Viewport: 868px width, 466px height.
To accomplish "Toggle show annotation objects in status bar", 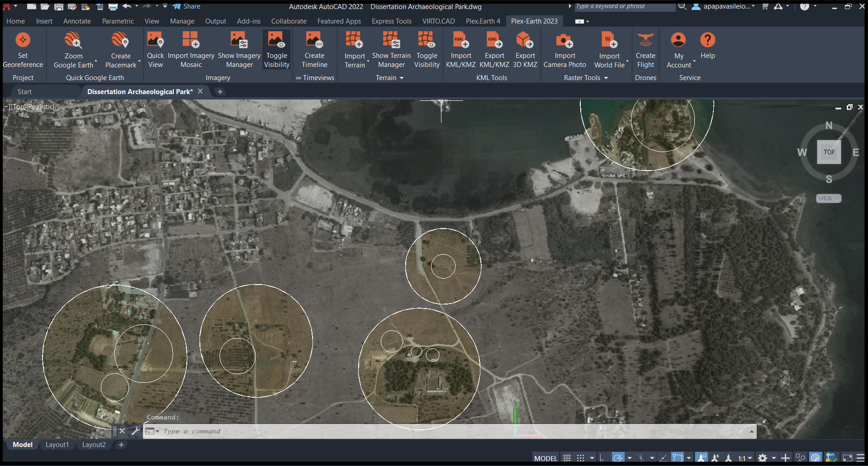I will coord(702,458).
